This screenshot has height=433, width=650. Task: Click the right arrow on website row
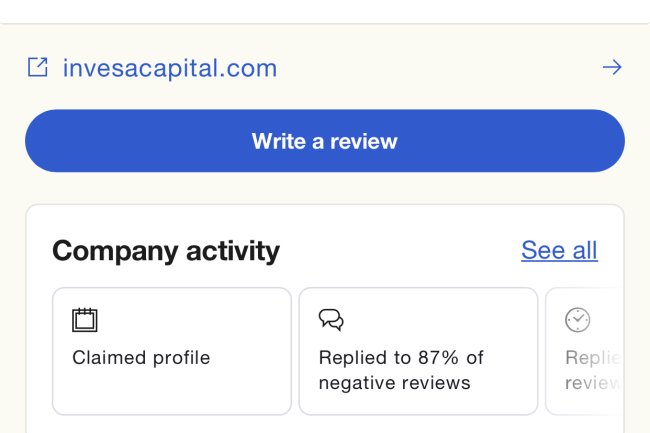(x=611, y=68)
